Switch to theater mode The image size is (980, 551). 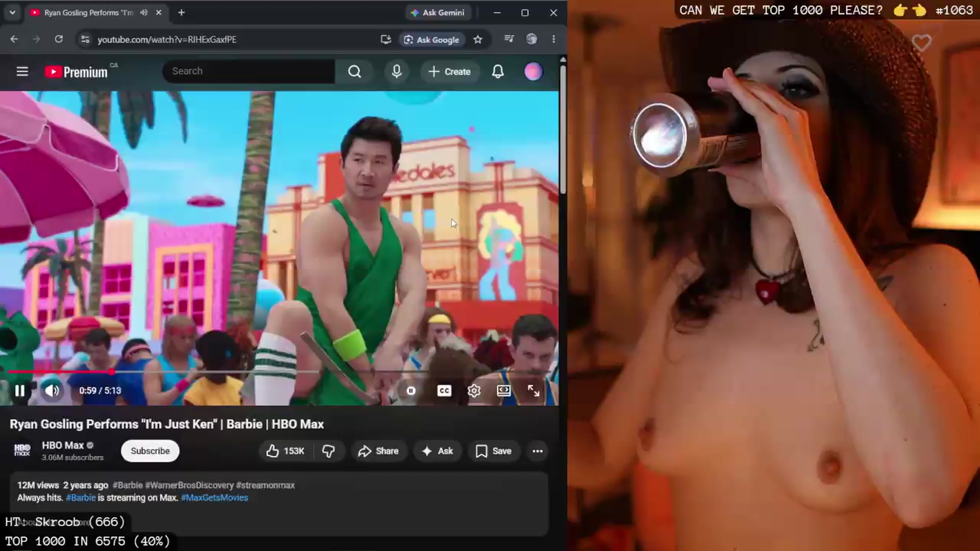click(x=504, y=391)
